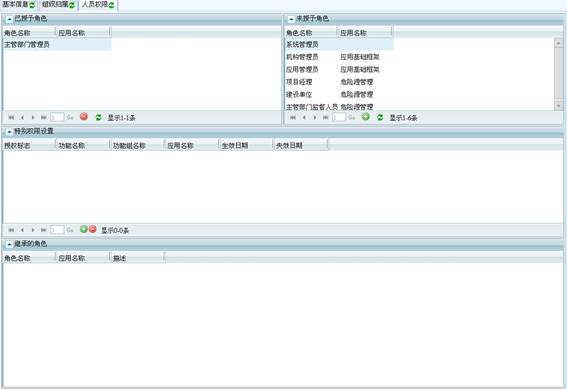This screenshot has width=567, height=389.
Task: Sort 已授予角色 by 角色名称 column
Action: (29, 33)
